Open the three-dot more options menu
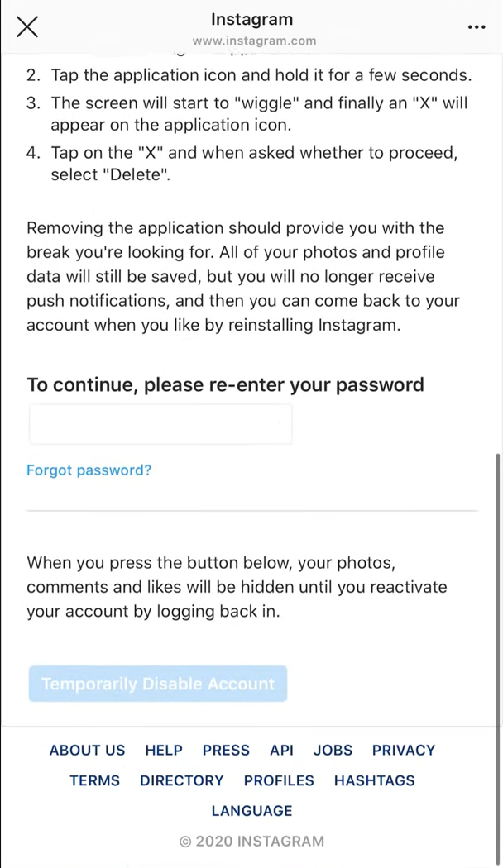Screen dimensions: 503x868 click(477, 26)
